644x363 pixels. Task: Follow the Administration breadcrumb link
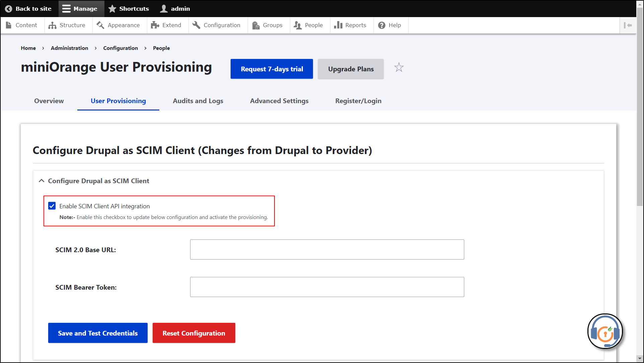coord(70,48)
